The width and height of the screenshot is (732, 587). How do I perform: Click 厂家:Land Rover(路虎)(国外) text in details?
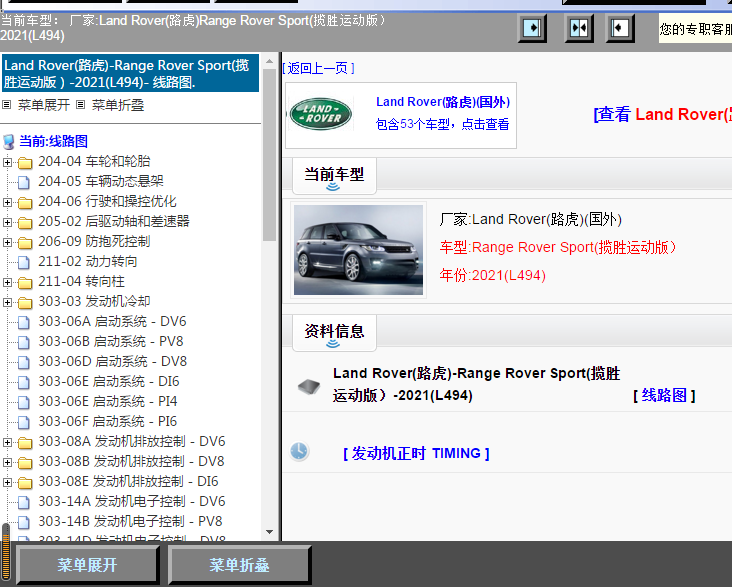click(530, 219)
